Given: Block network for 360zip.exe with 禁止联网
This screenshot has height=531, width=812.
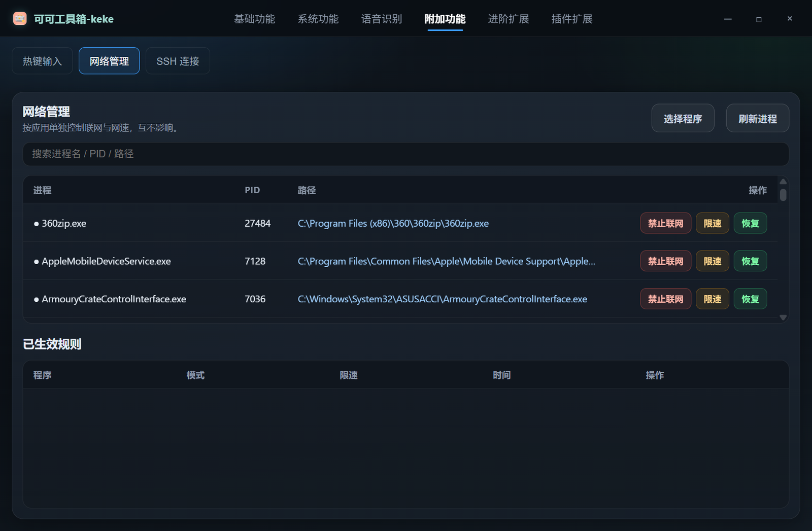Looking at the screenshot, I should (x=666, y=223).
